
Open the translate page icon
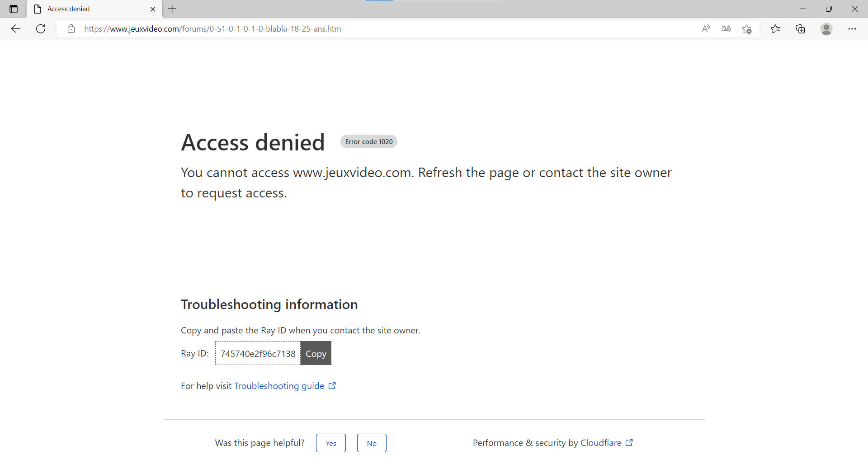pos(726,29)
